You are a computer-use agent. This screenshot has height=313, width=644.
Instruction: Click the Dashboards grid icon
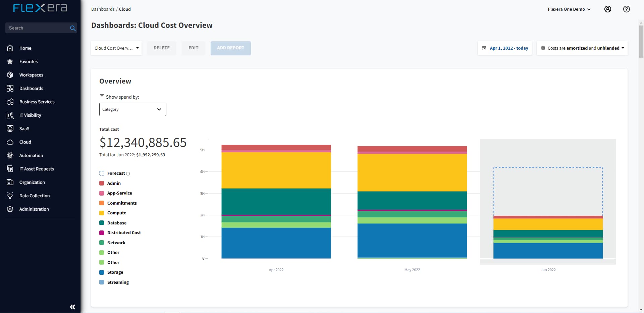pos(10,88)
